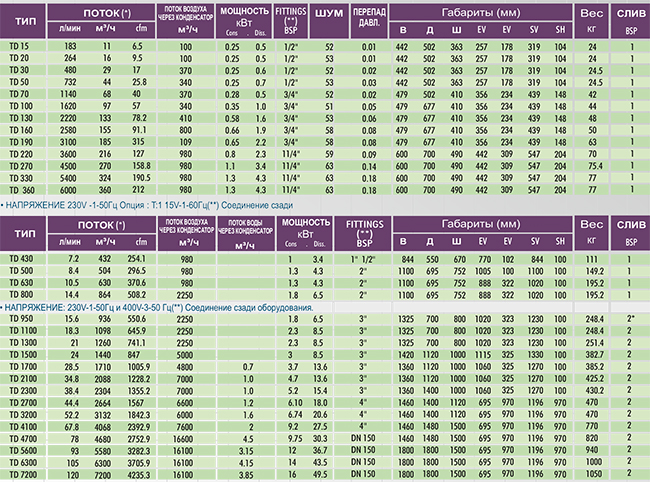Click the TD 220 type cell
Screen dimensions: 650x482
tap(20, 155)
